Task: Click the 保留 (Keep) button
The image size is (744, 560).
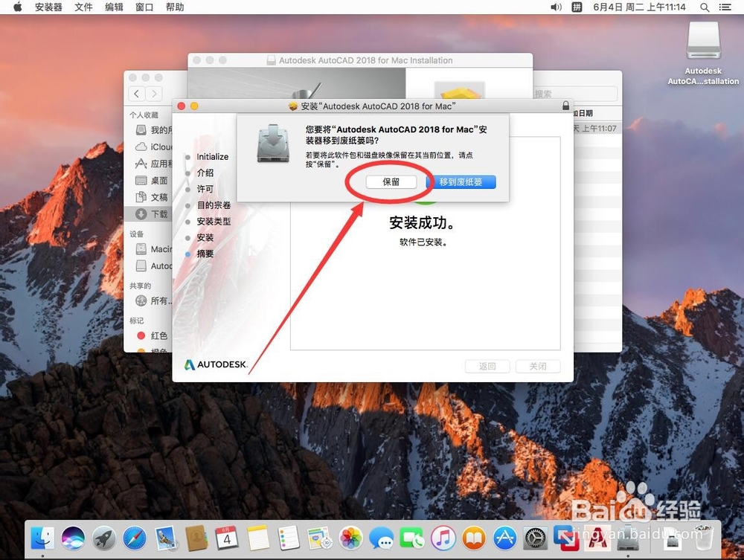Action: (x=391, y=182)
